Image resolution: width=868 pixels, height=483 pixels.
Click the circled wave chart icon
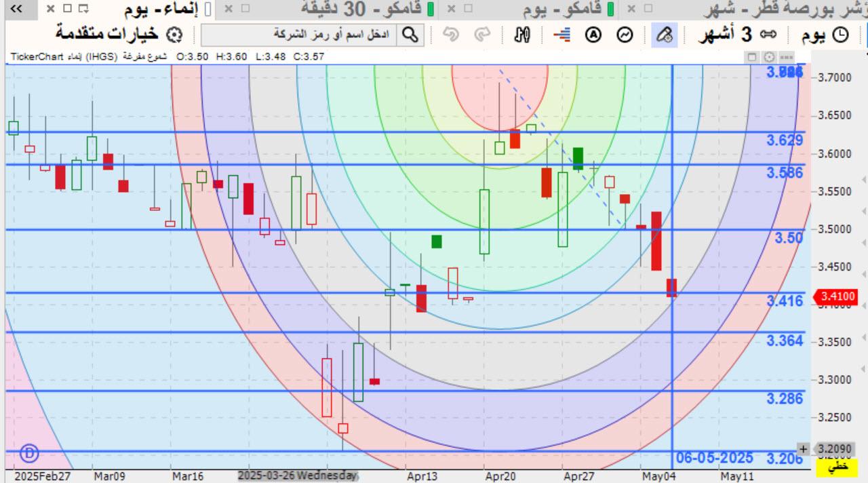[x=625, y=35]
